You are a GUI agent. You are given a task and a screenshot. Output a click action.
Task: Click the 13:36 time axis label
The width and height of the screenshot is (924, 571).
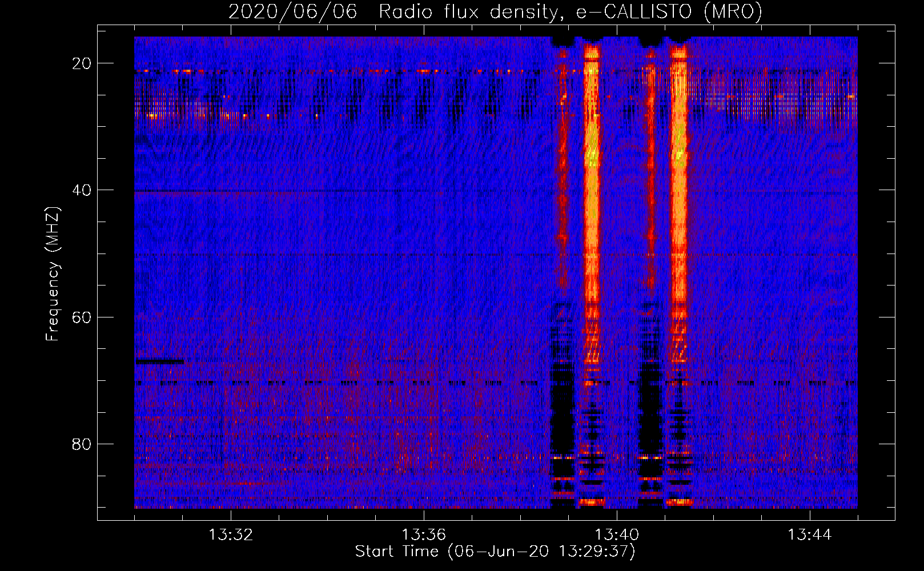tap(424, 535)
